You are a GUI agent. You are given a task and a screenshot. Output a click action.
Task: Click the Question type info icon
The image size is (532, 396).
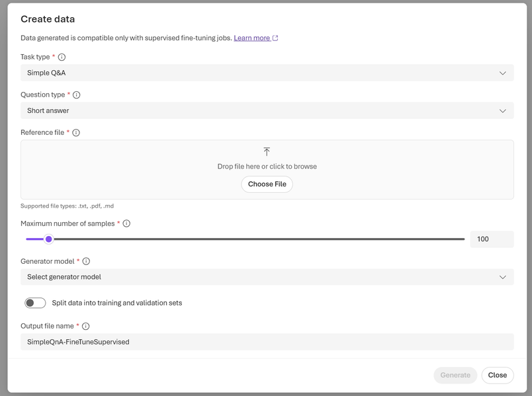point(77,95)
